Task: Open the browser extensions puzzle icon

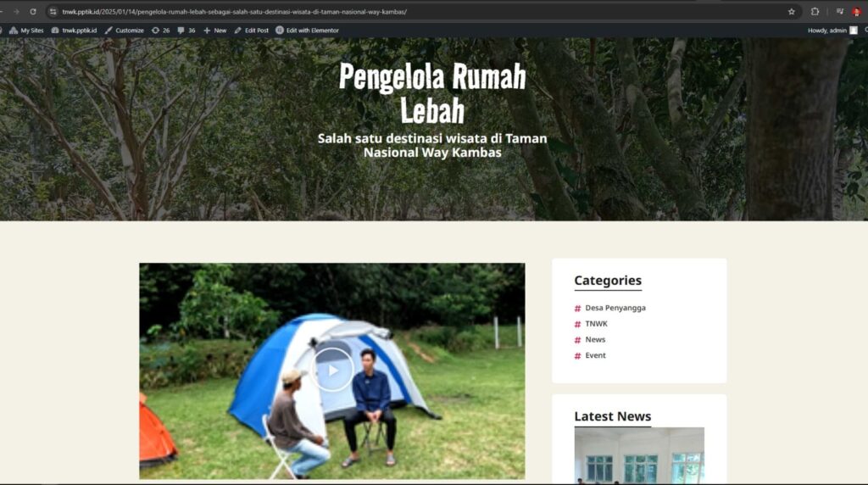Action: click(815, 12)
